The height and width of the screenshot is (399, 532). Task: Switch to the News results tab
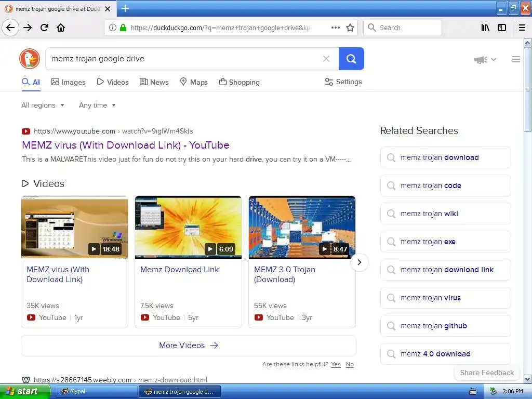154,82
